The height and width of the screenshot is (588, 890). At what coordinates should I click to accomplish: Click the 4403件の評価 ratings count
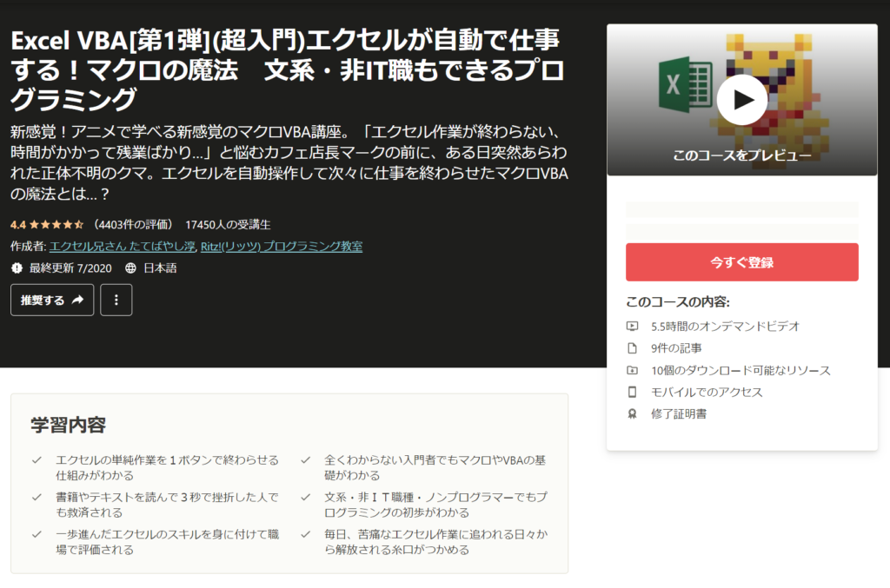click(133, 225)
